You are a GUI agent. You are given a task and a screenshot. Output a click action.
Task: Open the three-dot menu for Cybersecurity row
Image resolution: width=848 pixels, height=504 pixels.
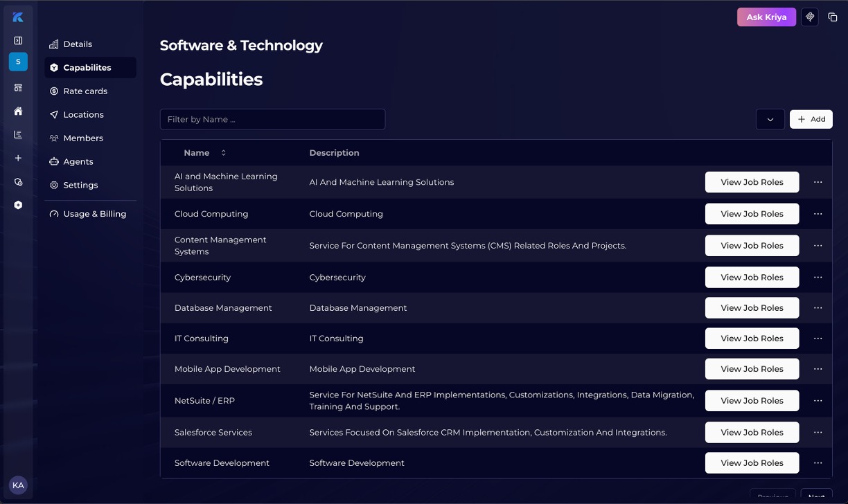[818, 277]
